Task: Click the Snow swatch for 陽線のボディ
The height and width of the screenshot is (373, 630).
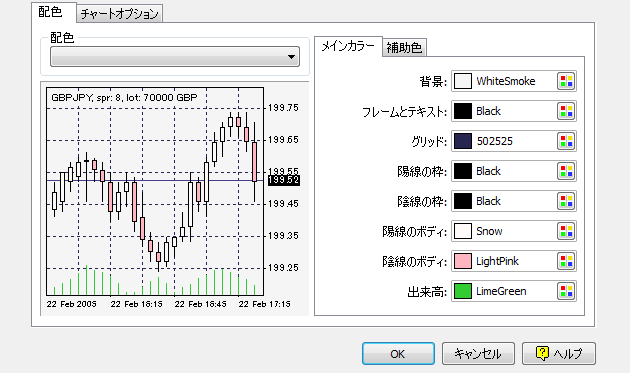Action: coord(462,231)
